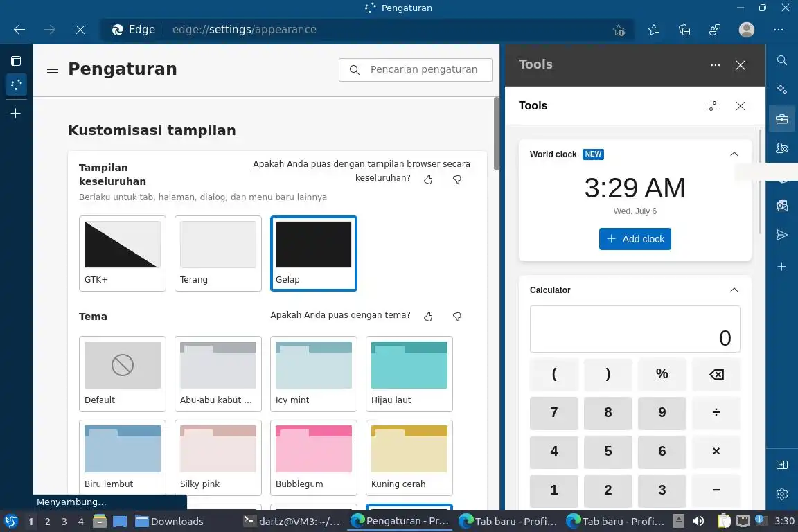This screenshot has width=798, height=532.
Task: Click the calculator backspace key
Action: 716,374
